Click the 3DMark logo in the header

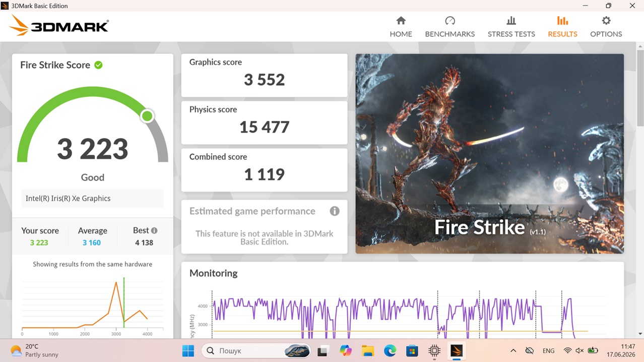coord(59,26)
